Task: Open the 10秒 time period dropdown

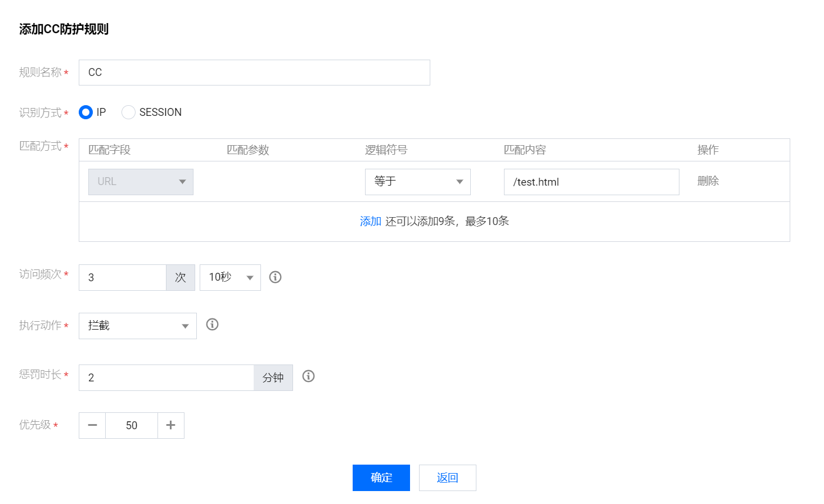Action: tap(230, 277)
